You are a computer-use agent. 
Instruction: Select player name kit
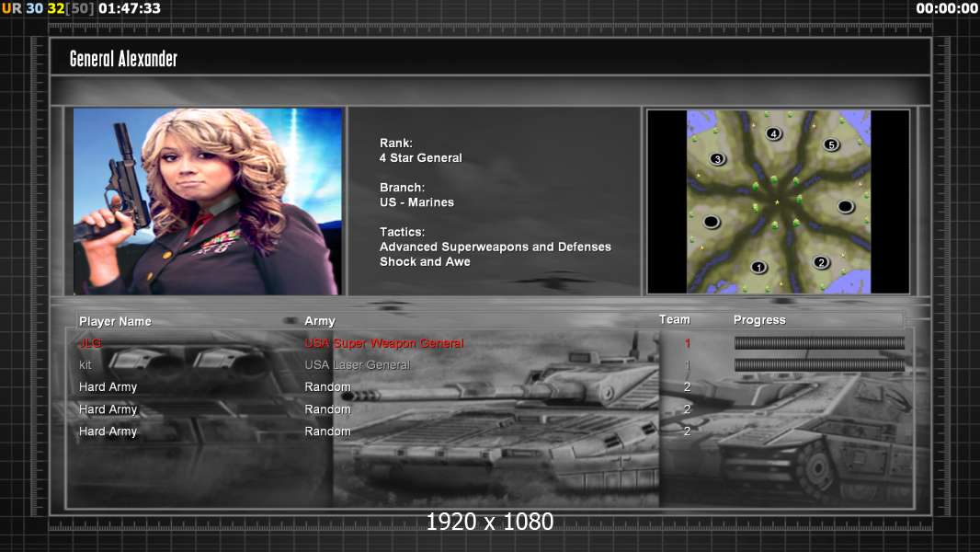tap(85, 365)
